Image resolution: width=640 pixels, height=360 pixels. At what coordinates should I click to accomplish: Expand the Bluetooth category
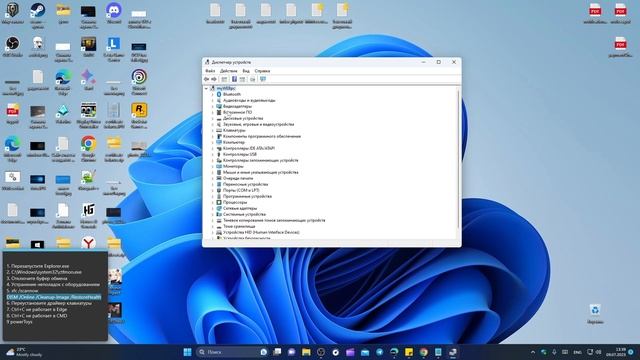pyautogui.click(x=213, y=94)
